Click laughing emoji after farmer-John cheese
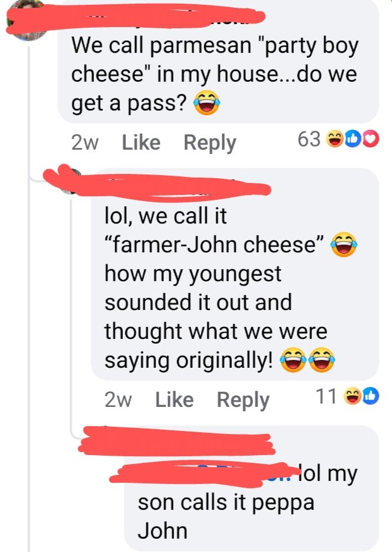The image size is (392, 552). (x=344, y=244)
